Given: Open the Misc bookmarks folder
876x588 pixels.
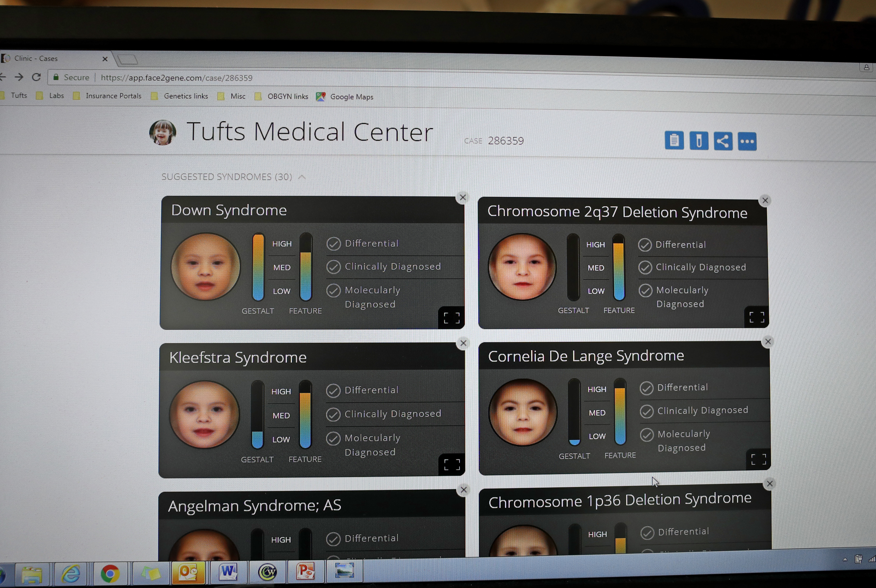Looking at the screenshot, I should pyautogui.click(x=231, y=96).
